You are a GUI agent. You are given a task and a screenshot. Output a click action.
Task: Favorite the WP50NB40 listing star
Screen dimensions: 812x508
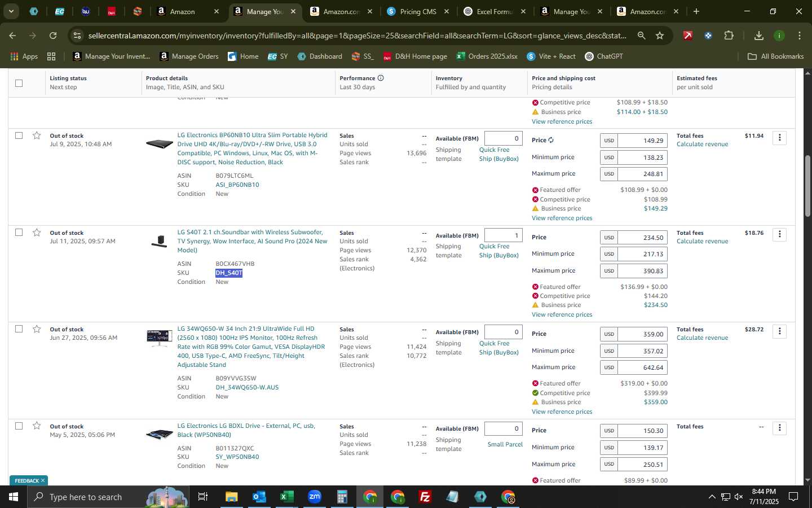pyautogui.click(x=37, y=426)
